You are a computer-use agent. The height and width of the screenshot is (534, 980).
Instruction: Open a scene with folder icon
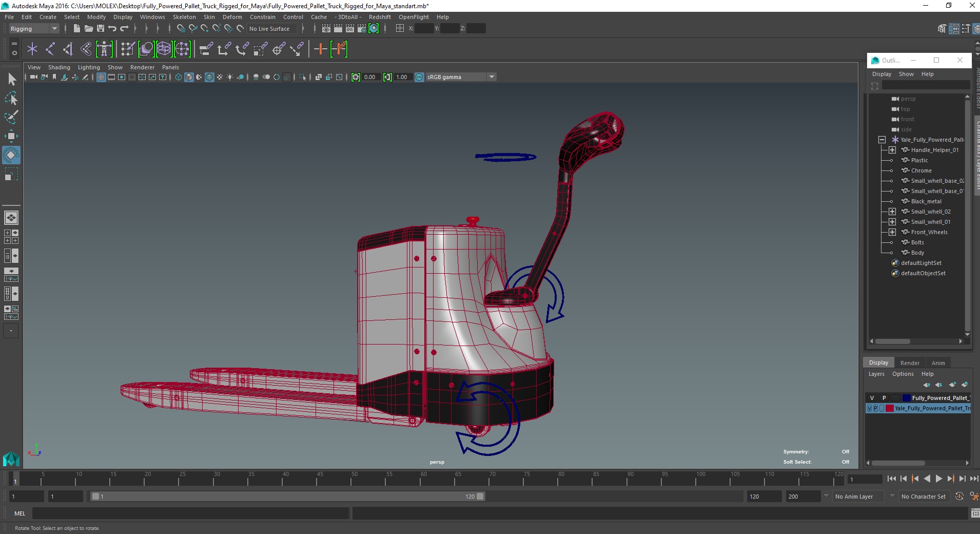[x=89, y=29]
